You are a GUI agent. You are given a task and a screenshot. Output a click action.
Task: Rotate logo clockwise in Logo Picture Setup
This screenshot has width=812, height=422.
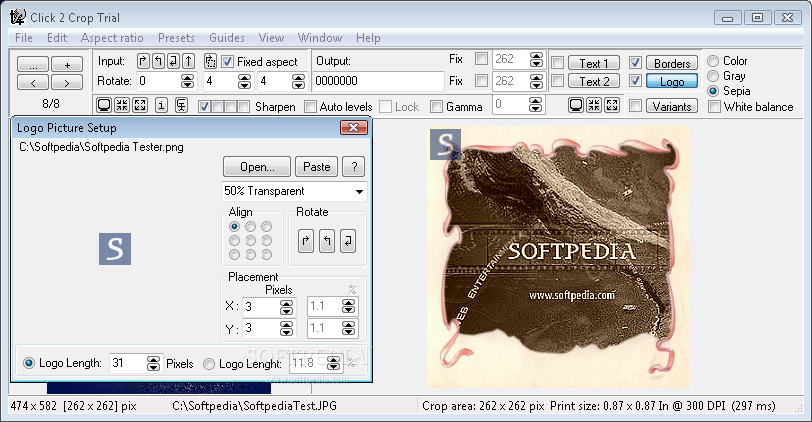click(x=306, y=241)
